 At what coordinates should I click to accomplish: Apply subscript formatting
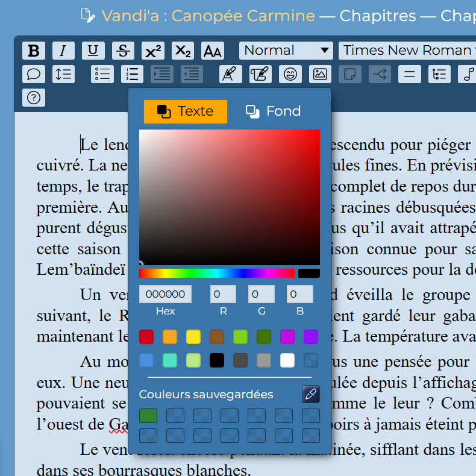[x=183, y=51]
